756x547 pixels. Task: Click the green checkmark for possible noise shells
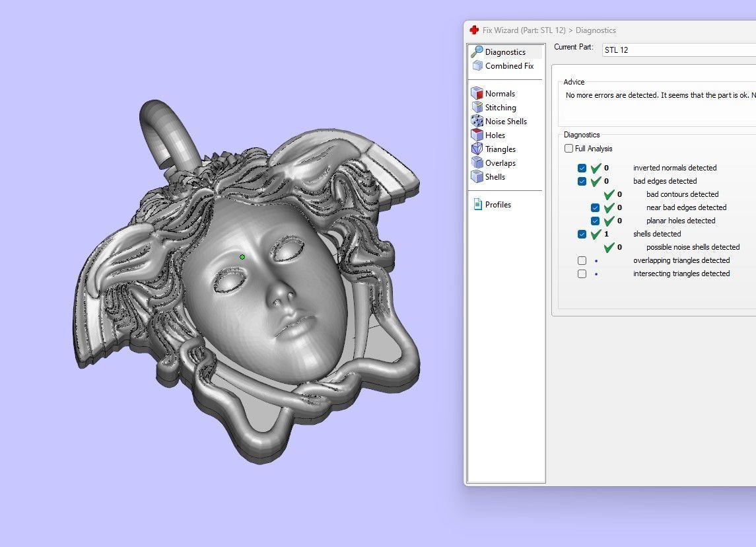(609, 247)
